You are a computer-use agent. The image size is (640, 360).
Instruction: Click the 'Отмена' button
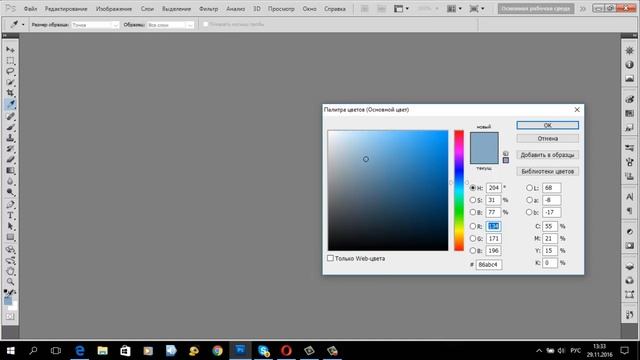coord(547,138)
